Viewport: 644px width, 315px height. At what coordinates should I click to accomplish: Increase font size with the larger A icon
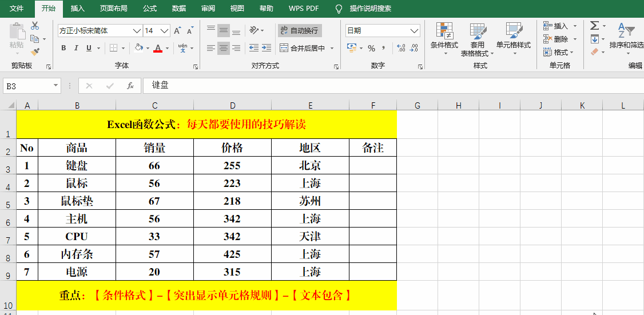[177, 31]
